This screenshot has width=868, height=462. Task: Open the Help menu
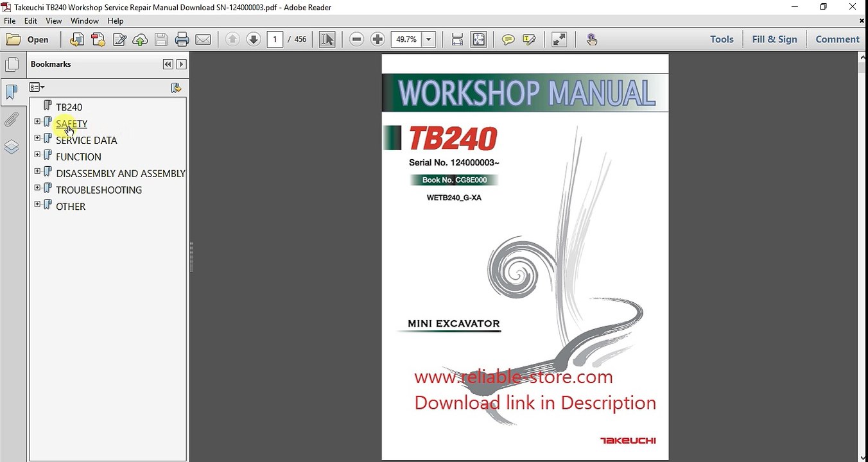coord(116,21)
